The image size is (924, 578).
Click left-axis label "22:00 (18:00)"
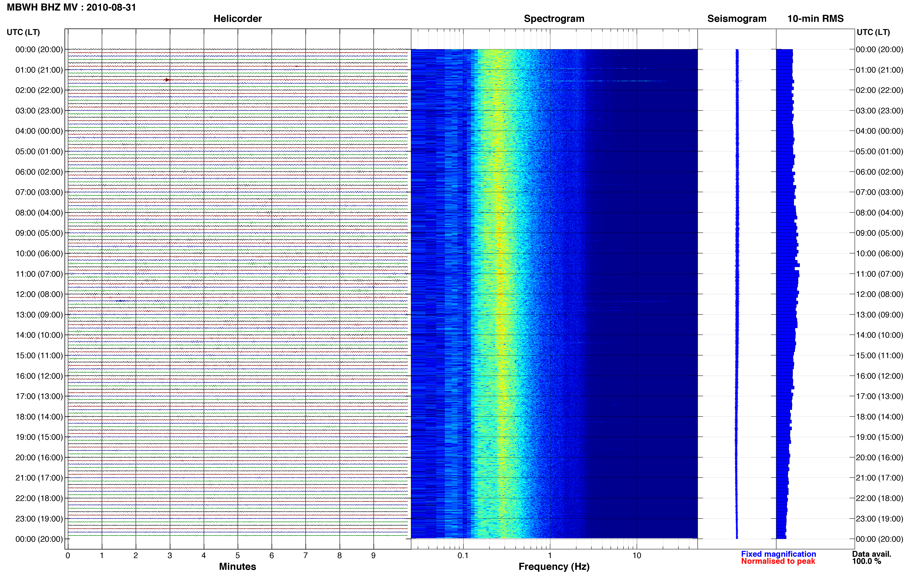[39, 498]
